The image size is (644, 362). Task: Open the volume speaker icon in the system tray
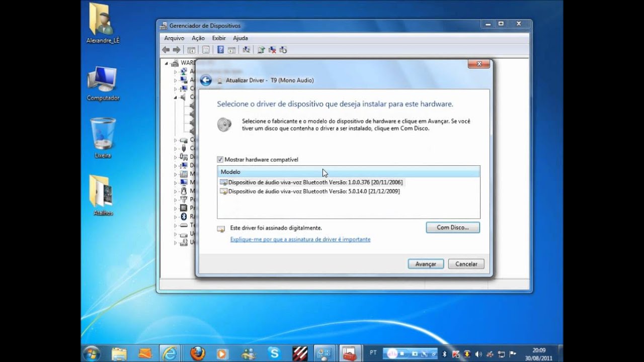(477, 353)
